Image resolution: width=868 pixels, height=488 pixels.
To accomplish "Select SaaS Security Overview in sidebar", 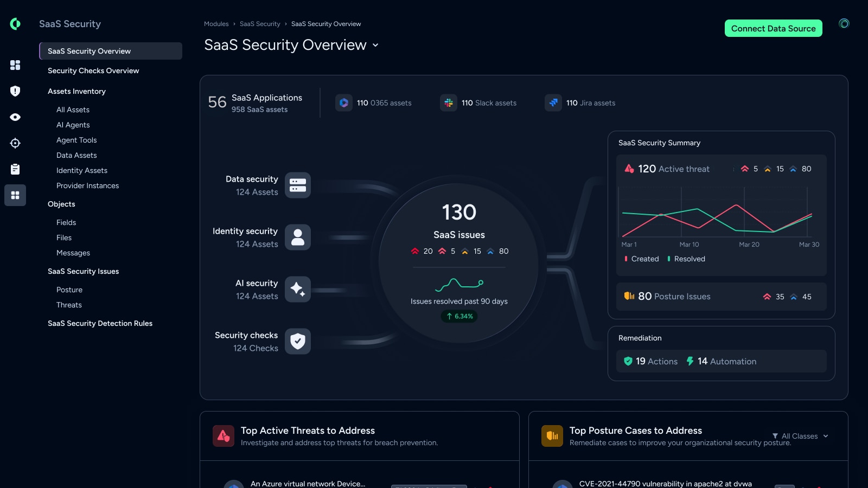I will tap(111, 51).
